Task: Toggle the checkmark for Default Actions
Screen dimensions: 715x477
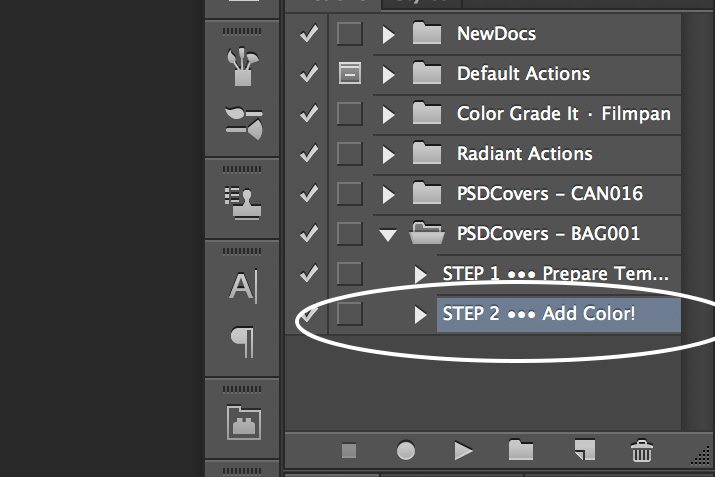Action: [x=309, y=73]
